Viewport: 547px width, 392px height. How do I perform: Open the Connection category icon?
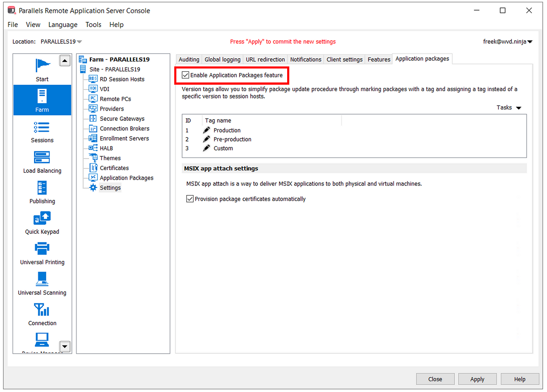click(x=42, y=310)
